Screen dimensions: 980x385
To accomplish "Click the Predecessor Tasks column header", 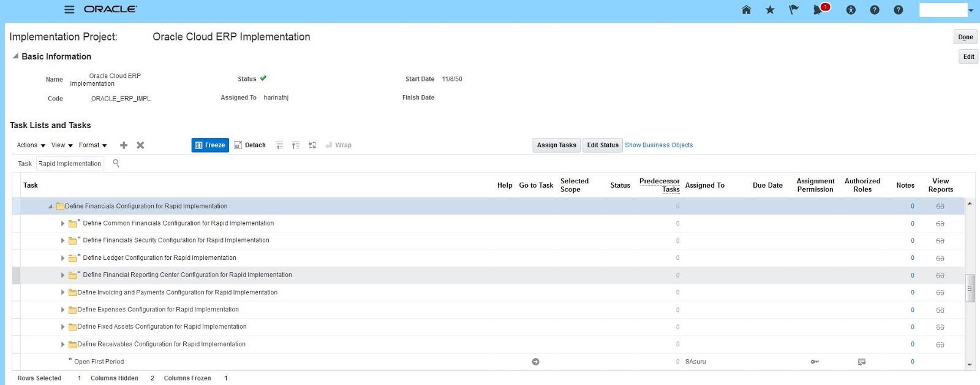I will [x=659, y=185].
